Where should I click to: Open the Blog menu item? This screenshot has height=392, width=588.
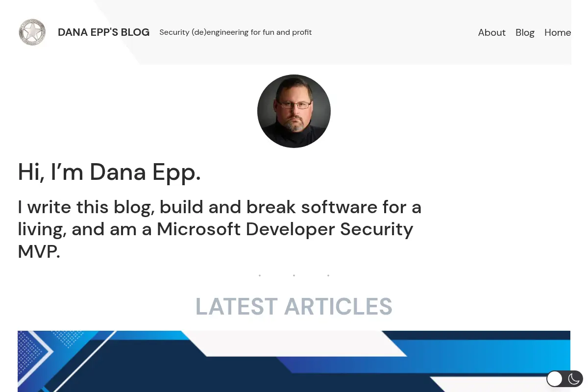pos(525,32)
